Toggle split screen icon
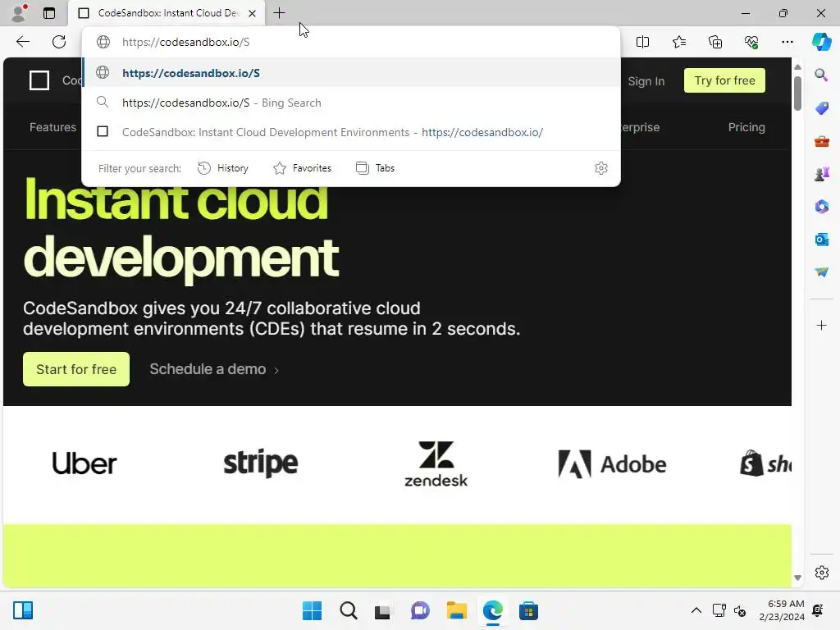The image size is (840, 630). click(x=642, y=42)
